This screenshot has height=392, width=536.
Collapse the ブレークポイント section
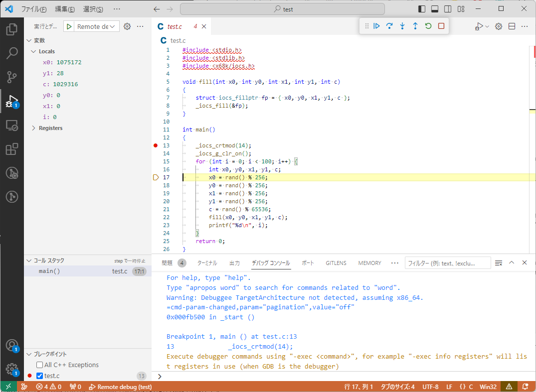click(29, 354)
